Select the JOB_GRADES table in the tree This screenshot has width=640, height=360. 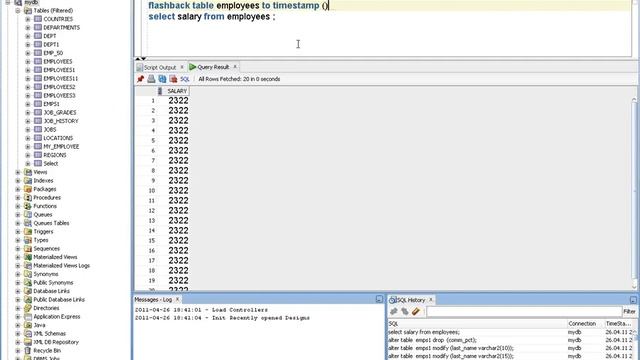point(60,112)
